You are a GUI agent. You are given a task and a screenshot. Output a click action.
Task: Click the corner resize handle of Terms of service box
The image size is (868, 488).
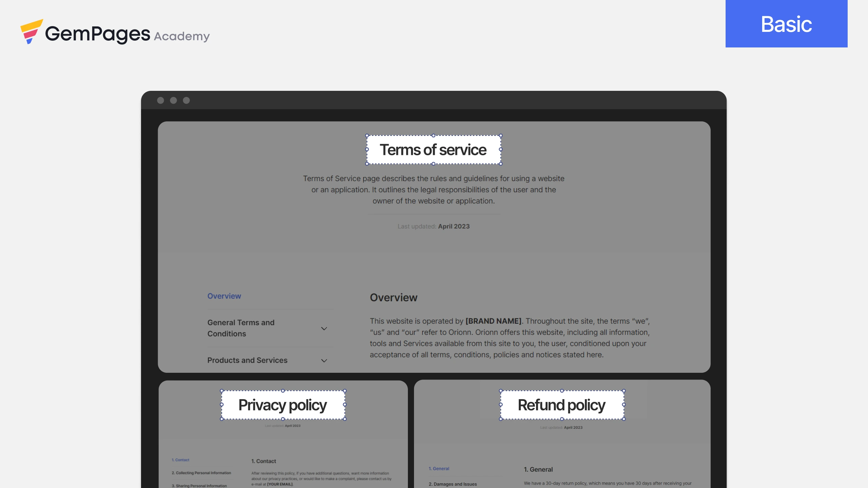366,135
